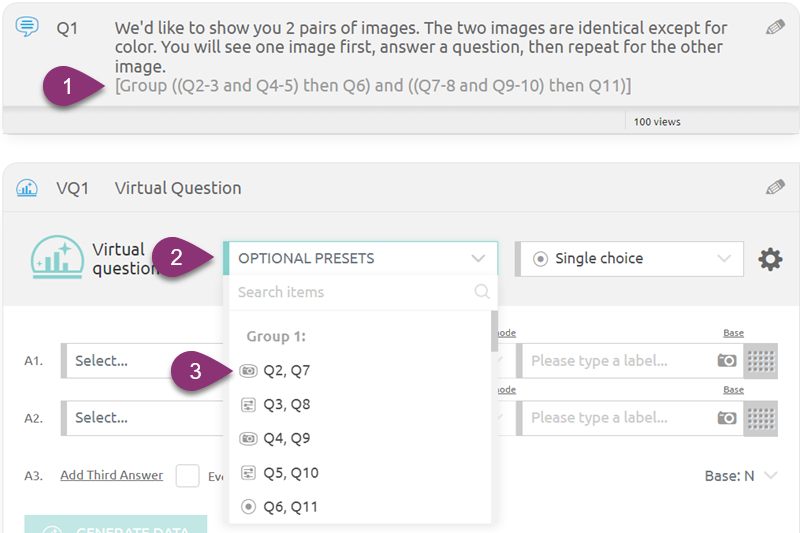Collapse the Optional Presets dropdown
The height and width of the screenshot is (533, 800).
coord(360,258)
